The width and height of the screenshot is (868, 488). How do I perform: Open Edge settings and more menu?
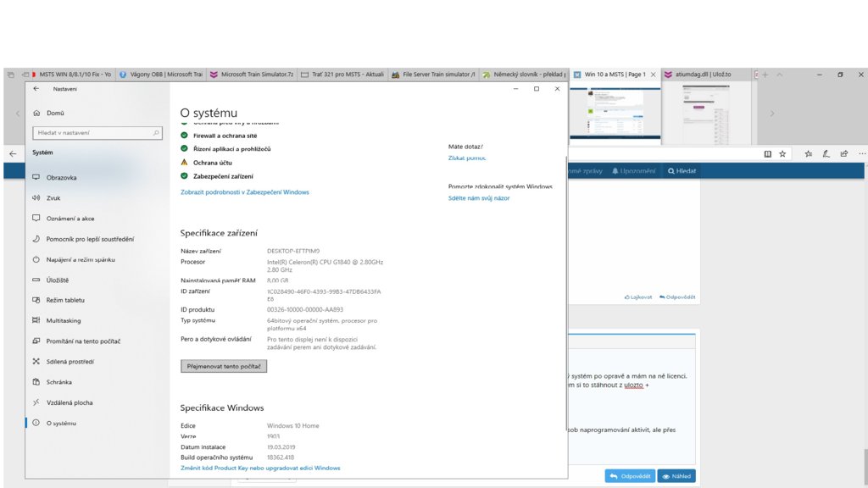click(x=861, y=153)
